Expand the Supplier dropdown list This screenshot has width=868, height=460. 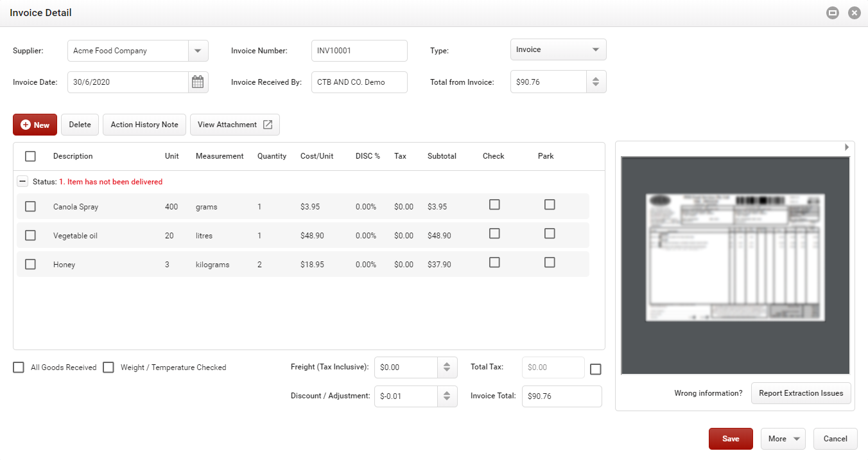click(x=198, y=51)
